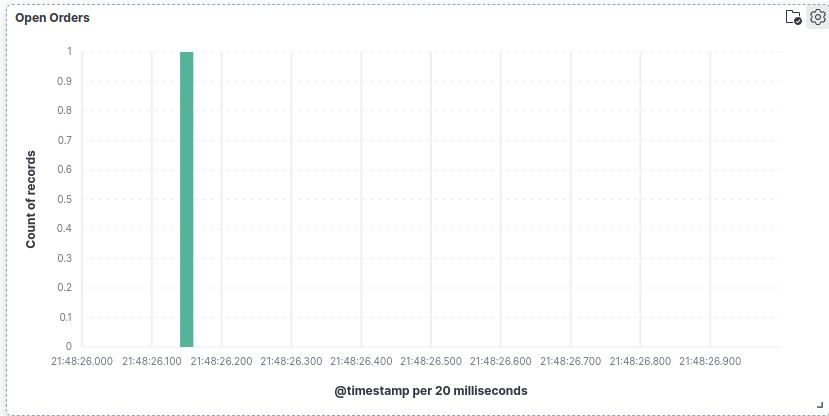This screenshot has height=416, width=829.
Task: Click the 0 value at y-axis bottom
Action: click(x=69, y=346)
